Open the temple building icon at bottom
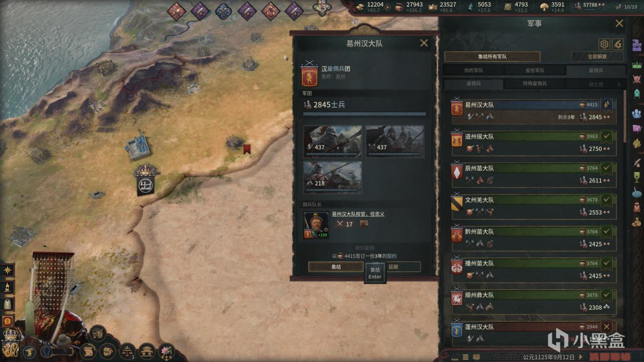 point(147,350)
